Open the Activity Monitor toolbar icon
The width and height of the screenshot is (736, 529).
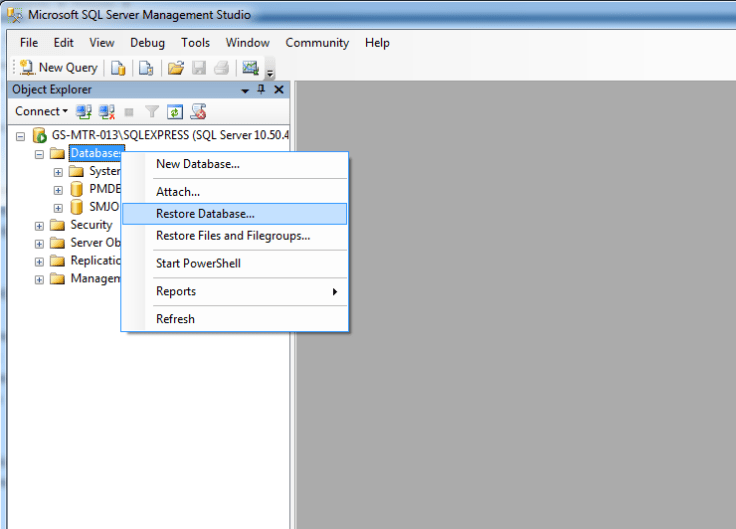point(250,68)
